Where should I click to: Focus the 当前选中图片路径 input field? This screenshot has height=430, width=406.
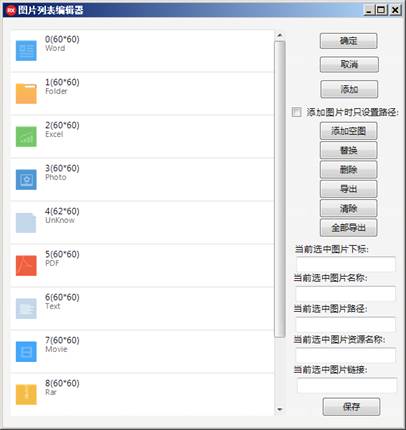346,324
